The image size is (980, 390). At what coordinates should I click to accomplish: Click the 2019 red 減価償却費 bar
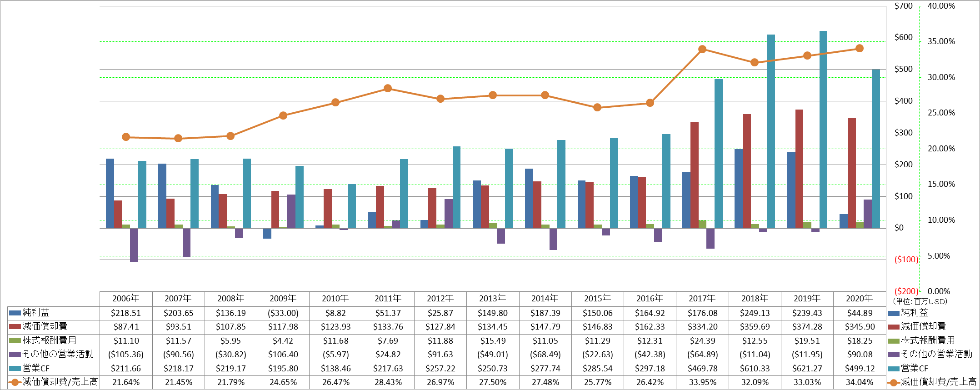799,169
